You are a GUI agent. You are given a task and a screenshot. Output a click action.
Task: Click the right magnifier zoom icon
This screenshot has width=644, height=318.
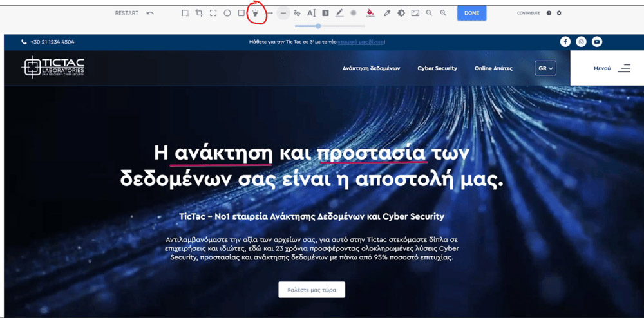coord(443,13)
